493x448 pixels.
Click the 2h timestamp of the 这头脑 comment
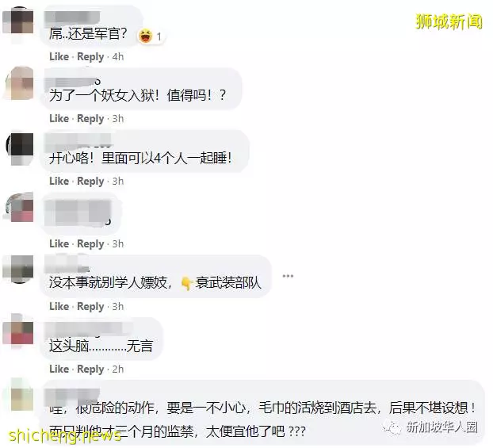(118, 370)
